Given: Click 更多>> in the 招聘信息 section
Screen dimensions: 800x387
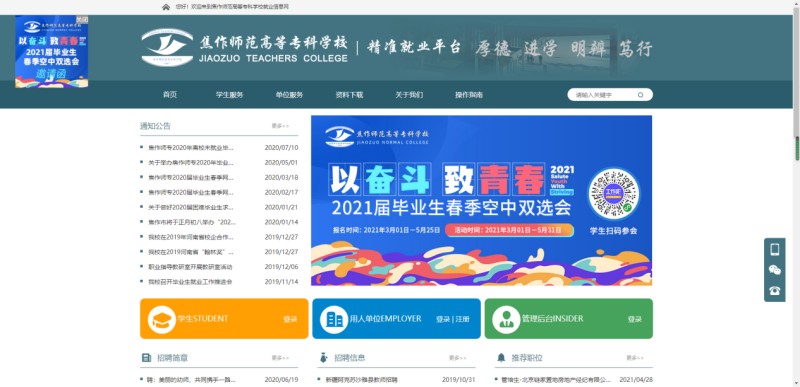Looking at the screenshot, I should (458, 358).
